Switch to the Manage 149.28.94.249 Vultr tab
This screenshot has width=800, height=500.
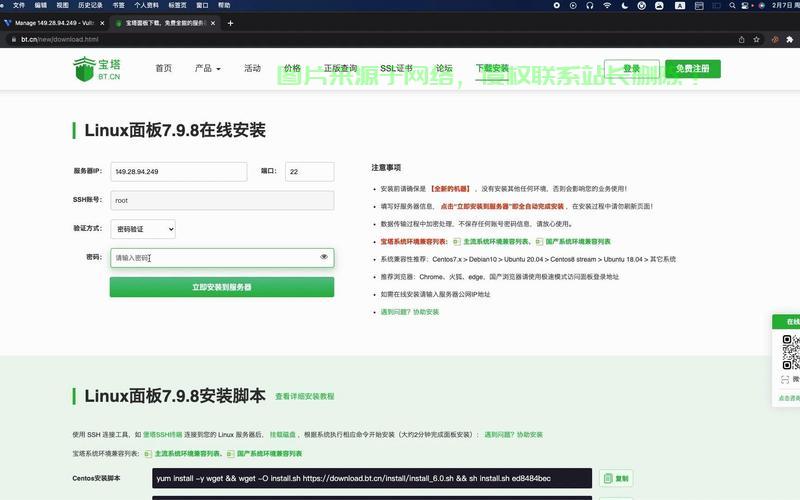[55, 22]
